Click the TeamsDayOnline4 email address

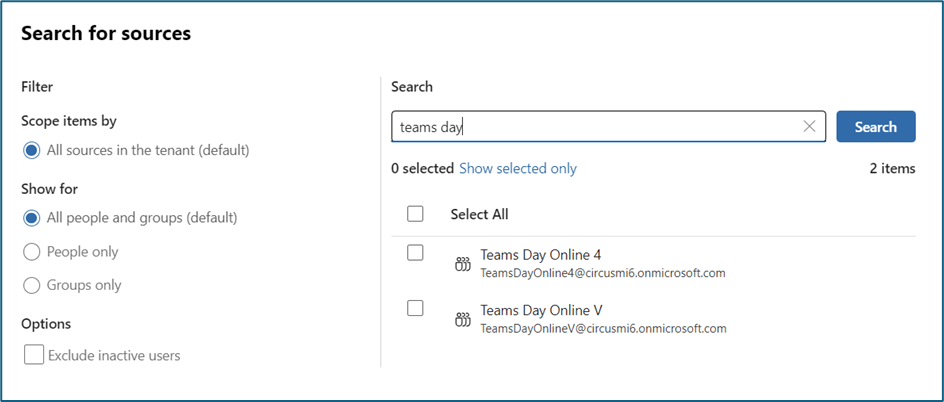(x=602, y=273)
